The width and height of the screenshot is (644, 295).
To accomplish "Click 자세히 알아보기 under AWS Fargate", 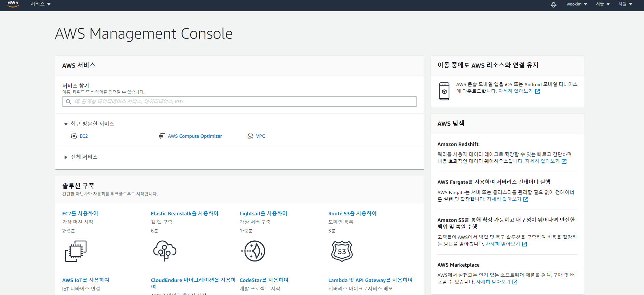I will (504, 199).
